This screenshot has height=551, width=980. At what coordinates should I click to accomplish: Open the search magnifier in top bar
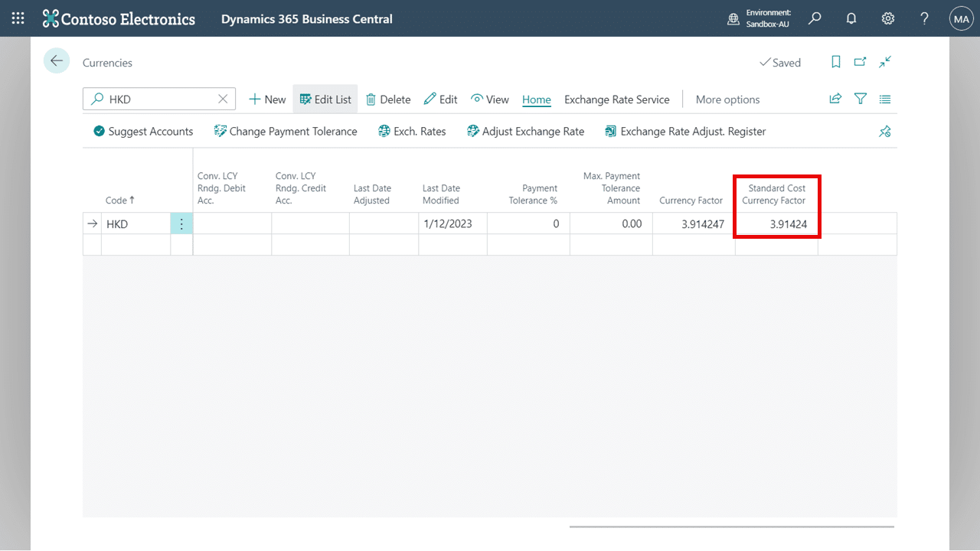click(815, 18)
